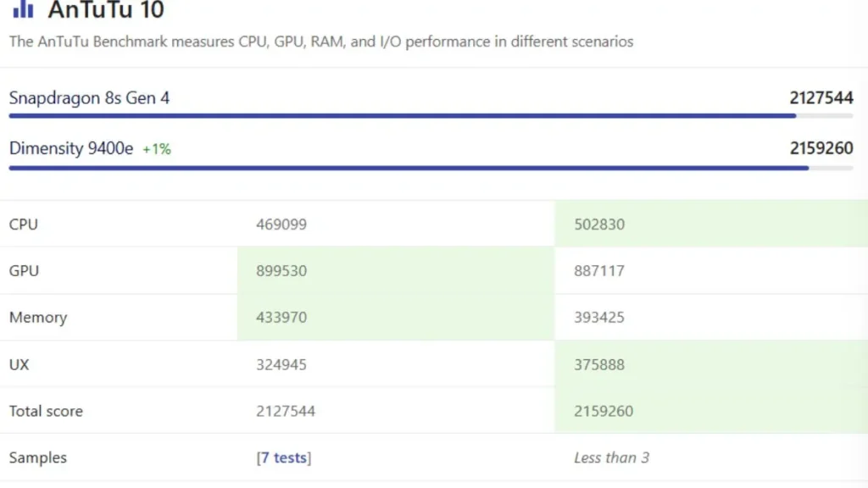Click the AnTuTu Benchmark description sentence
This screenshot has height=488, width=868.
(321, 42)
